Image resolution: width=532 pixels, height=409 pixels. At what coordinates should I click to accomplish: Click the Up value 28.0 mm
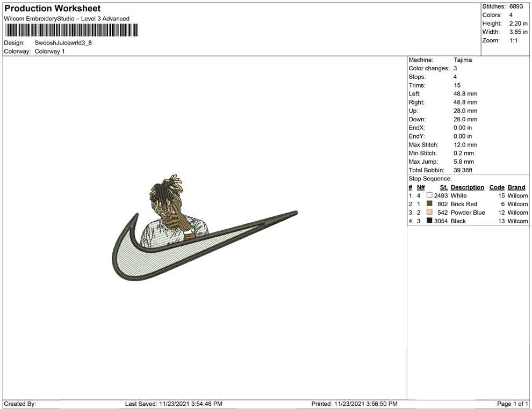465,111
